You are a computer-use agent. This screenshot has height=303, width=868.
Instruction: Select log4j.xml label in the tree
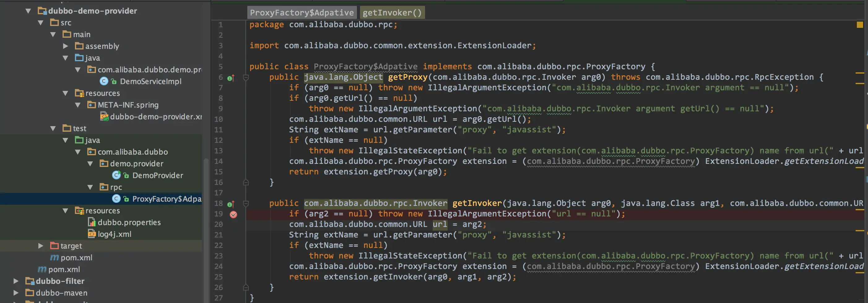[x=115, y=234]
